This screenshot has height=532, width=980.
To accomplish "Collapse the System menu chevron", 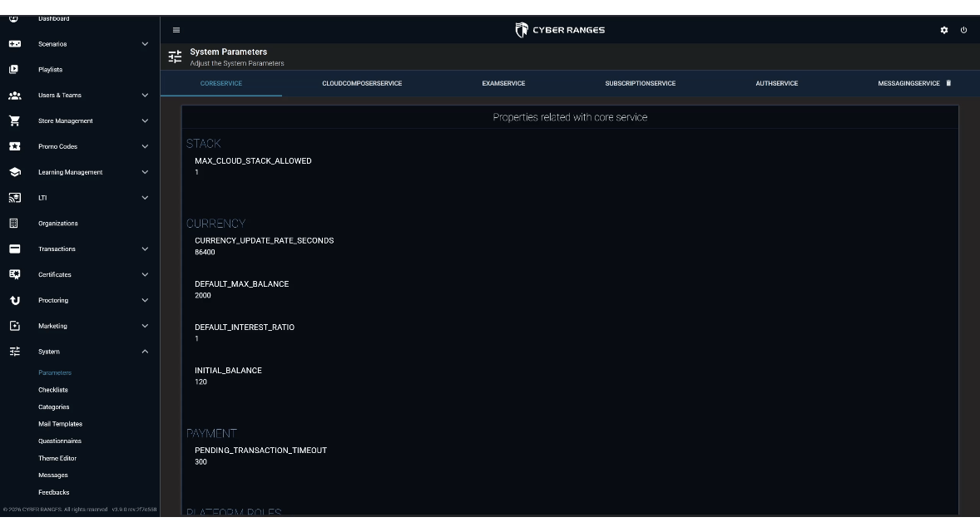I will pyautogui.click(x=145, y=352).
